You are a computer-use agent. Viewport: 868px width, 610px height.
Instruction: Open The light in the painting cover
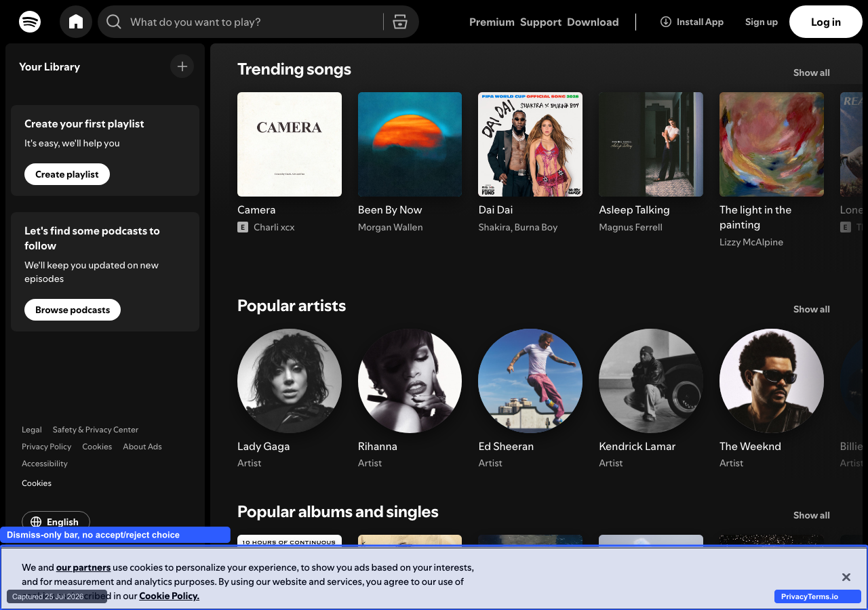(x=772, y=144)
